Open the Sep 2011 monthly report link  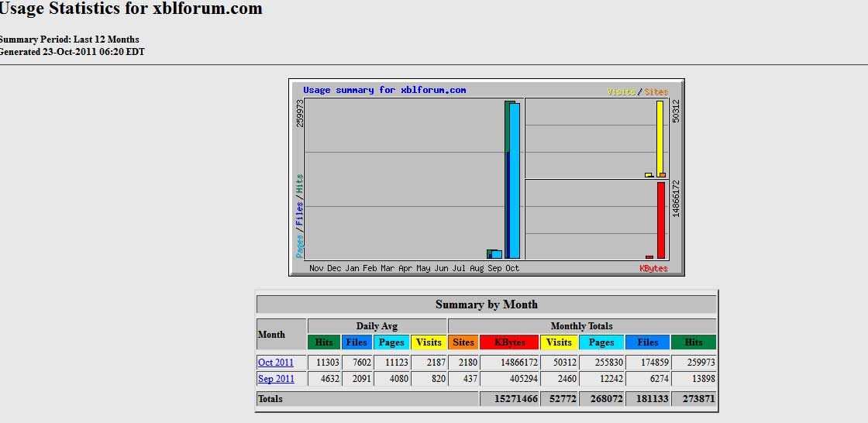[x=276, y=380]
